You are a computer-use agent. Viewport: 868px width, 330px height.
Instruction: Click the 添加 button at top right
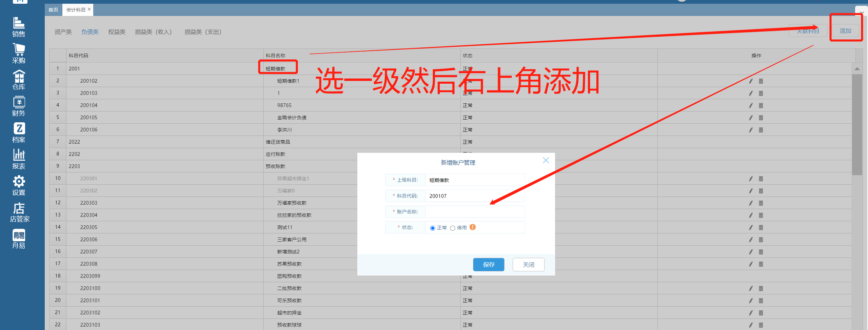[845, 31]
